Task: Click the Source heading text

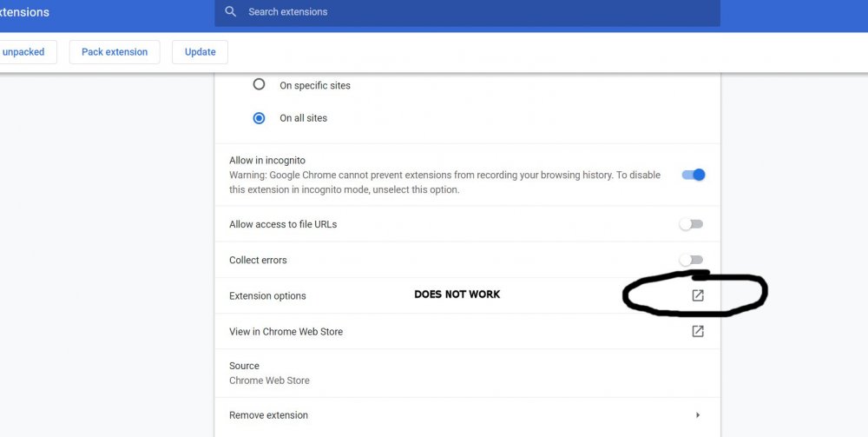Action: [244, 366]
